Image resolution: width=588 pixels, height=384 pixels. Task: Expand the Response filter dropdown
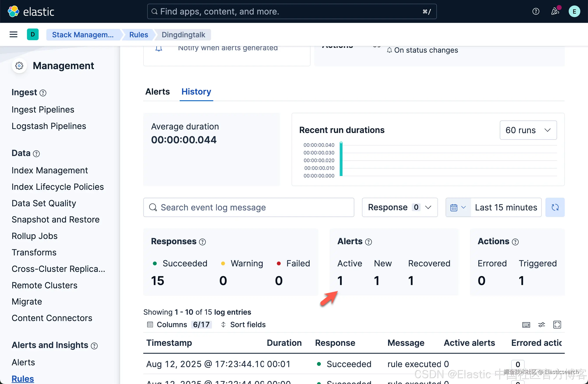[400, 207]
